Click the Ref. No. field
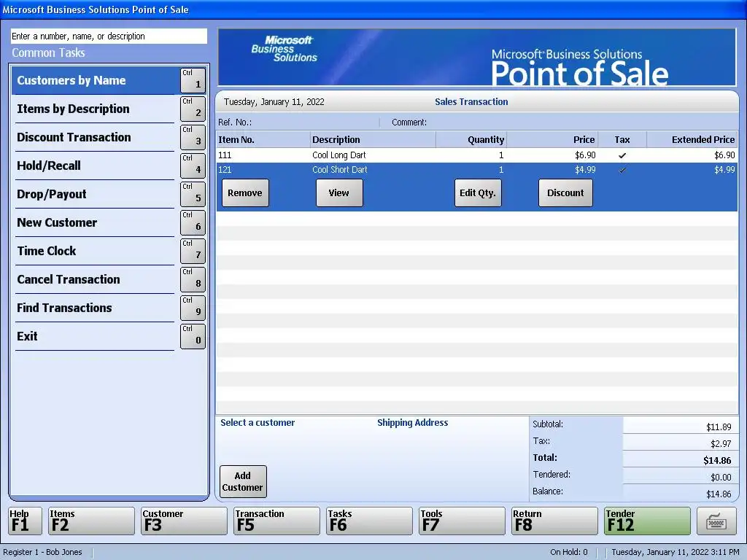The image size is (747, 560). (x=298, y=122)
